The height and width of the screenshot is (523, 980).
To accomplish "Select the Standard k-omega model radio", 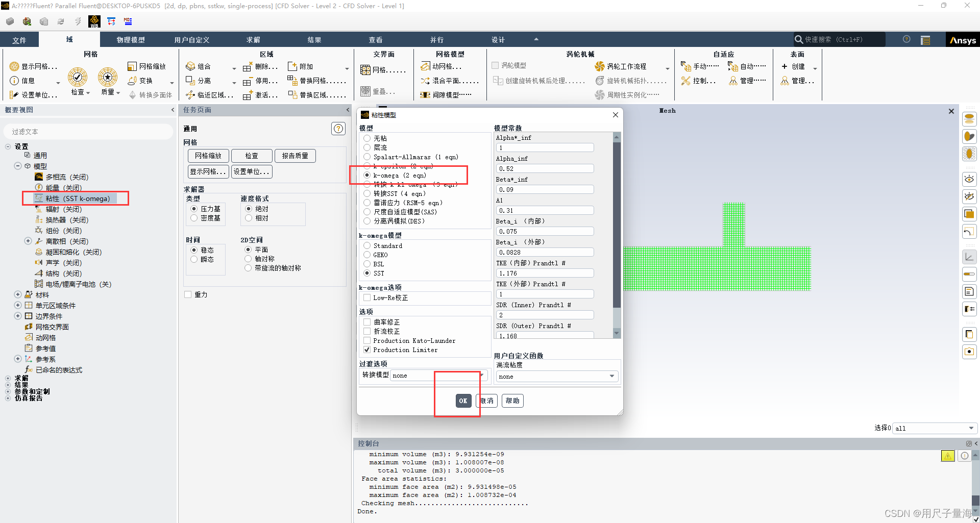I will 367,245.
